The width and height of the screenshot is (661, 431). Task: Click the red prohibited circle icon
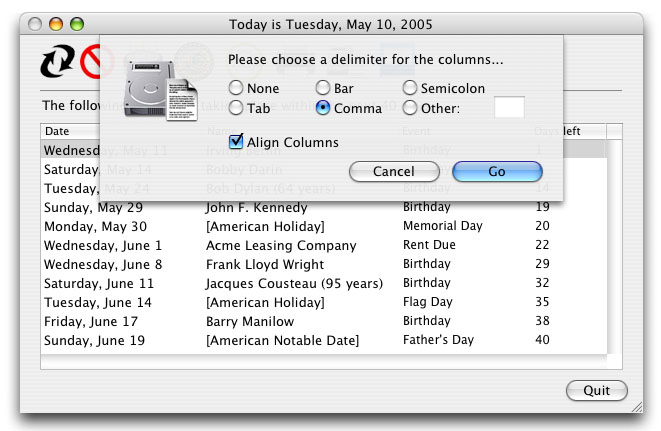98,62
